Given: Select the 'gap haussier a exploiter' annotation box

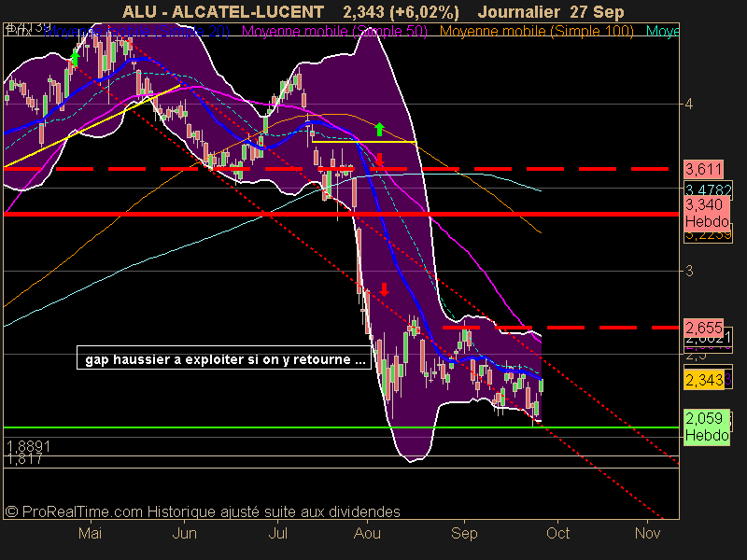Looking at the screenshot, I should [224, 357].
